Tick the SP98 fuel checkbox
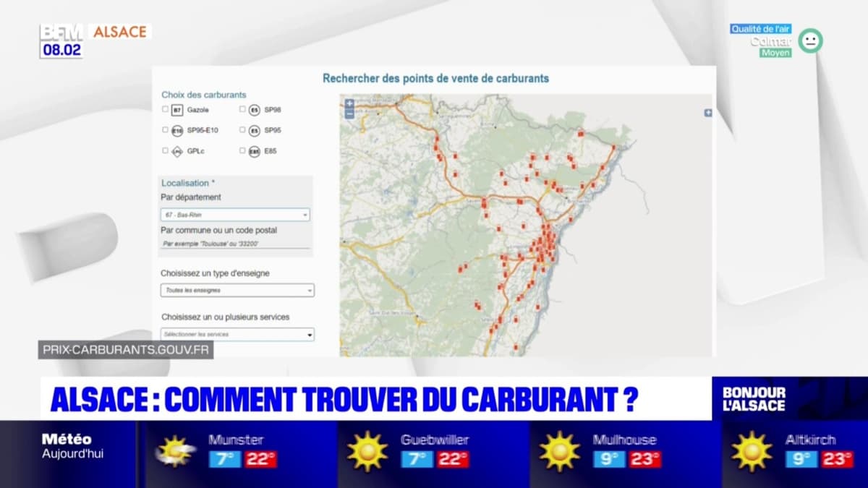Image resolution: width=868 pixels, height=488 pixels. click(242, 109)
